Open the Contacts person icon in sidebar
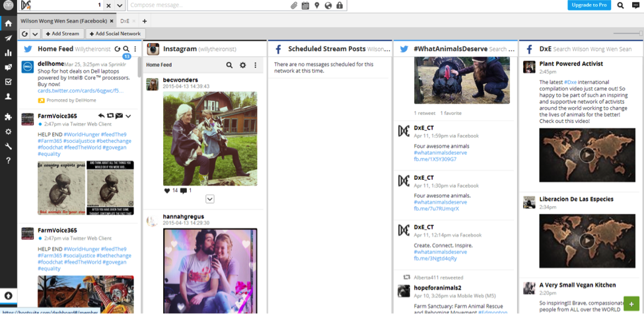The image size is (644, 314). pyautogui.click(x=8, y=96)
